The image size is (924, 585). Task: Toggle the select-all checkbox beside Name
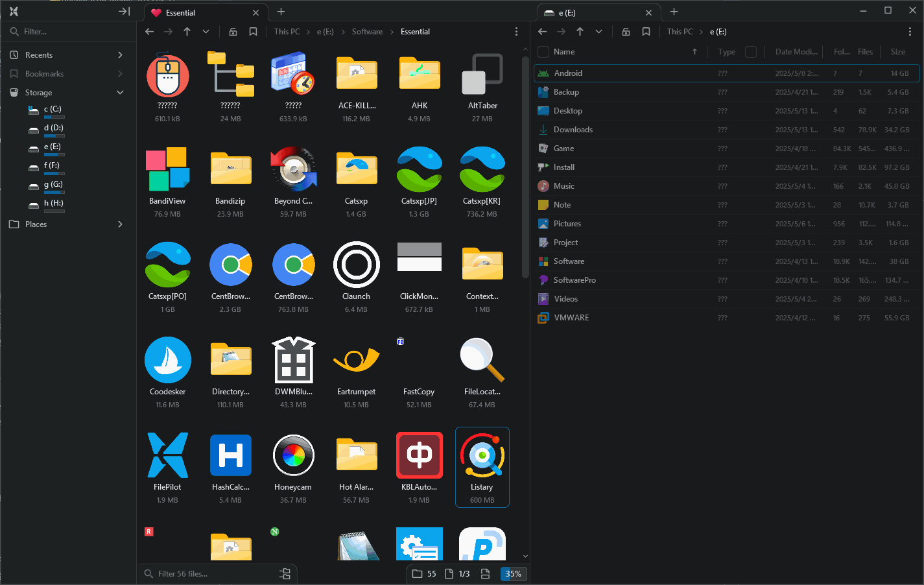543,52
